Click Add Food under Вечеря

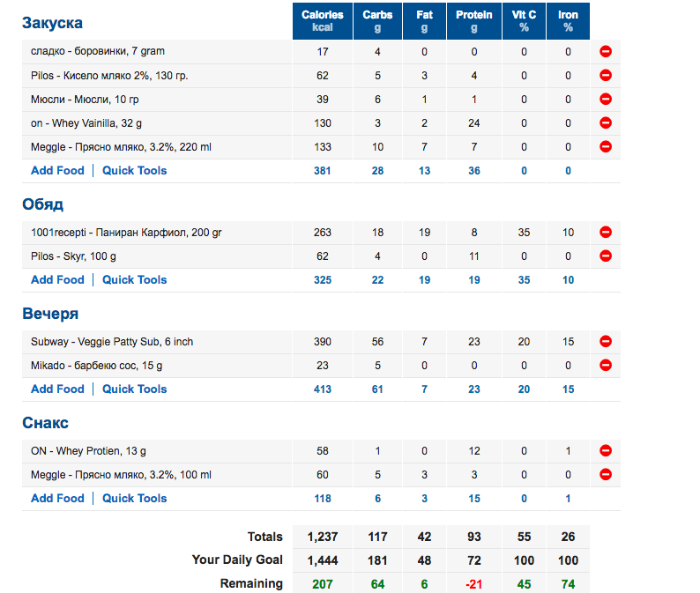[x=57, y=389]
